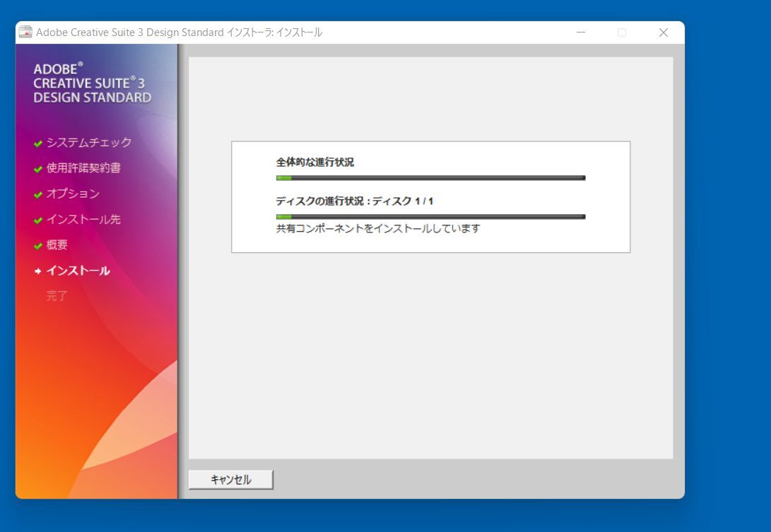This screenshot has width=771, height=532.
Task: Select the 使用許諾契約書 step in sidebar
Action: click(x=83, y=168)
